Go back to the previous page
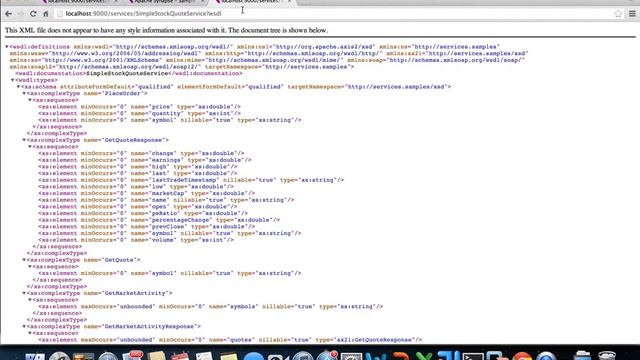Screen dimensions: 640x360 pos(8,13)
